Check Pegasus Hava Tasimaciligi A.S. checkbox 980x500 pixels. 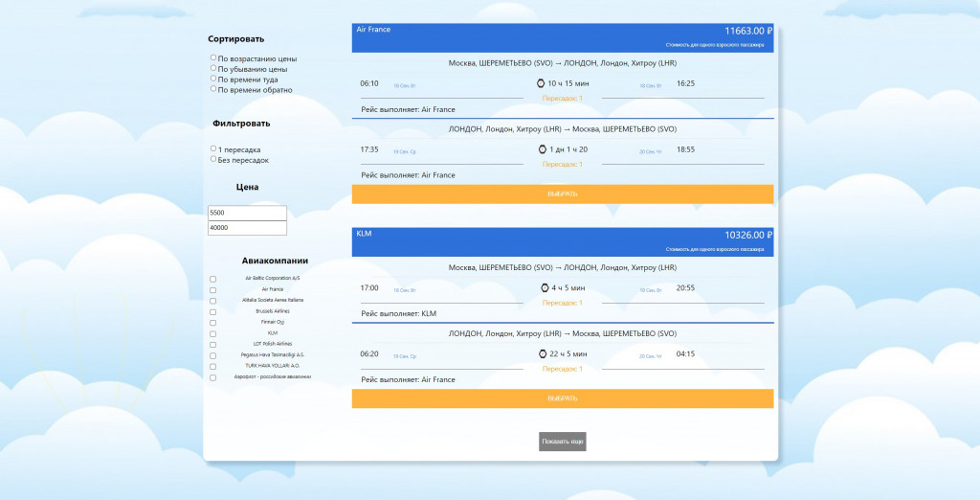pyautogui.click(x=213, y=356)
